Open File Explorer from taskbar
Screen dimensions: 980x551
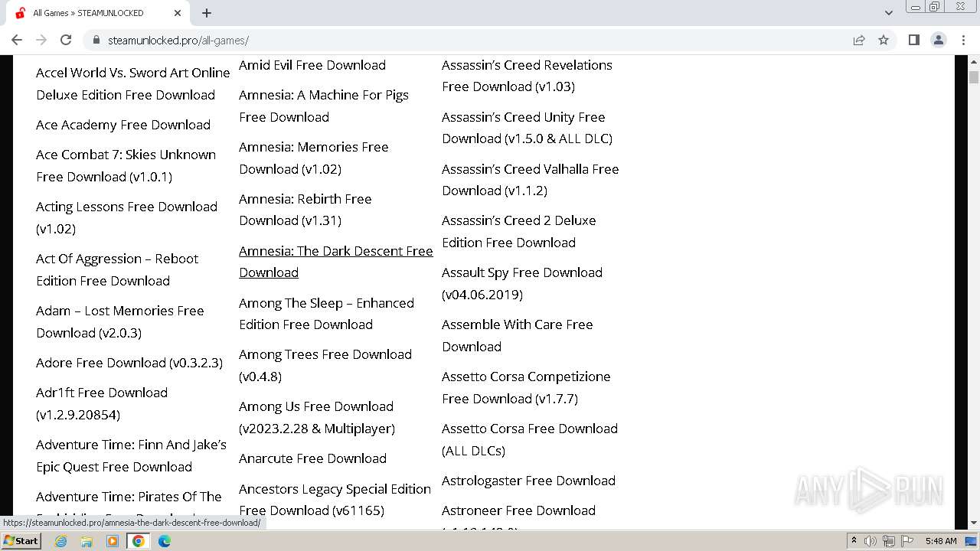click(87, 541)
